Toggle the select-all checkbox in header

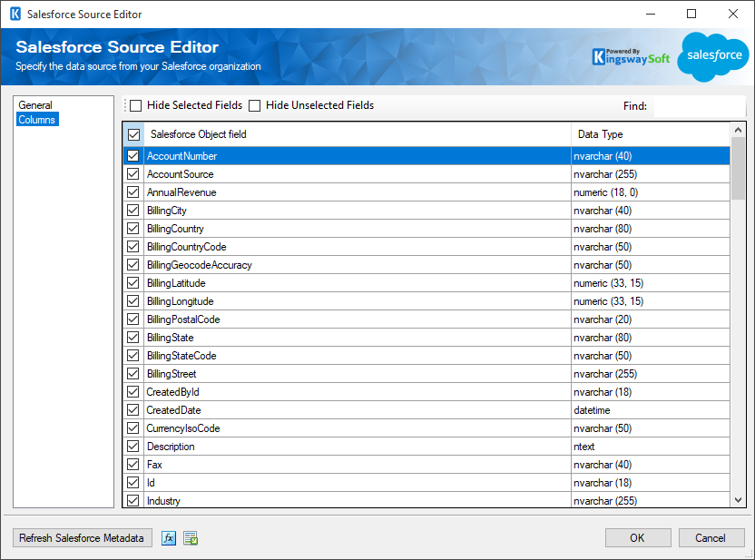pyautogui.click(x=134, y=134)
